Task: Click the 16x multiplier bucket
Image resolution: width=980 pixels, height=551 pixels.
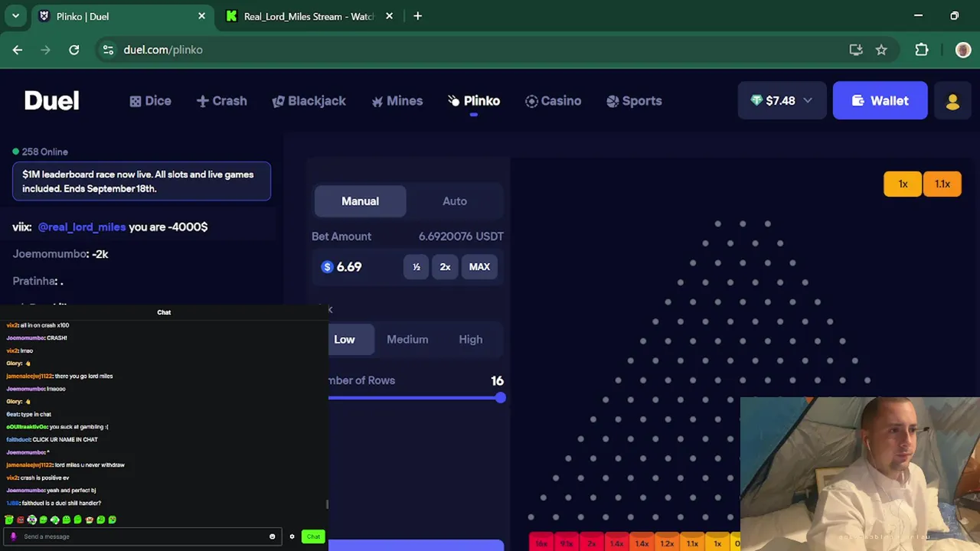Action: pyautogui.click(x=541, y=543)
